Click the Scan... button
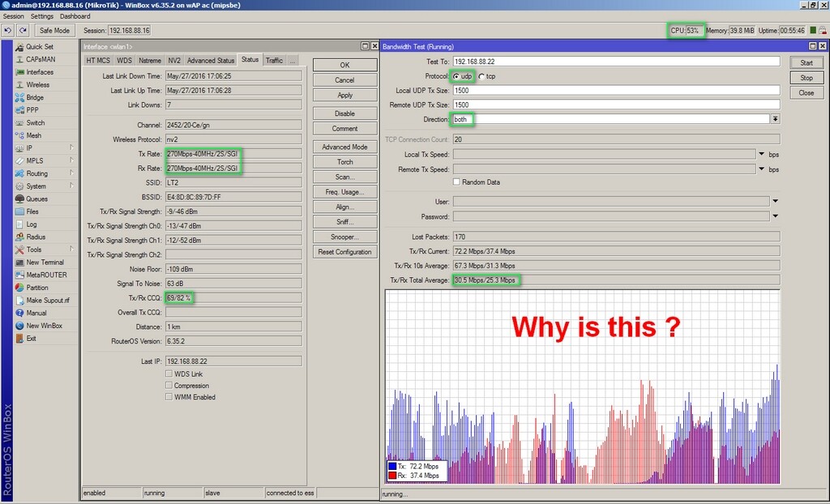 (x=344, y=177)
